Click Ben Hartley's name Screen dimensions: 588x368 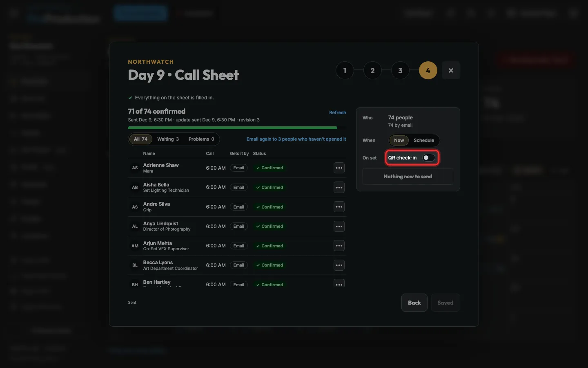pos(157,282)
